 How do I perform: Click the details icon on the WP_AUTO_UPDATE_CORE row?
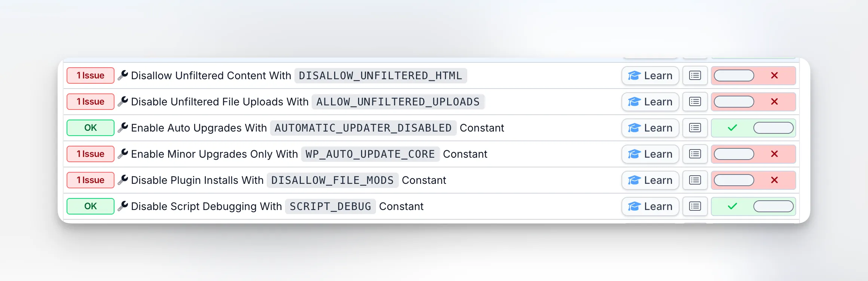point(694,154)
